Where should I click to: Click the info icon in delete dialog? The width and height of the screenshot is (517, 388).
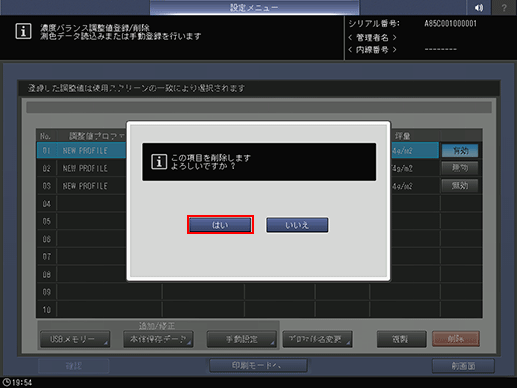click(x=159, y=162)
